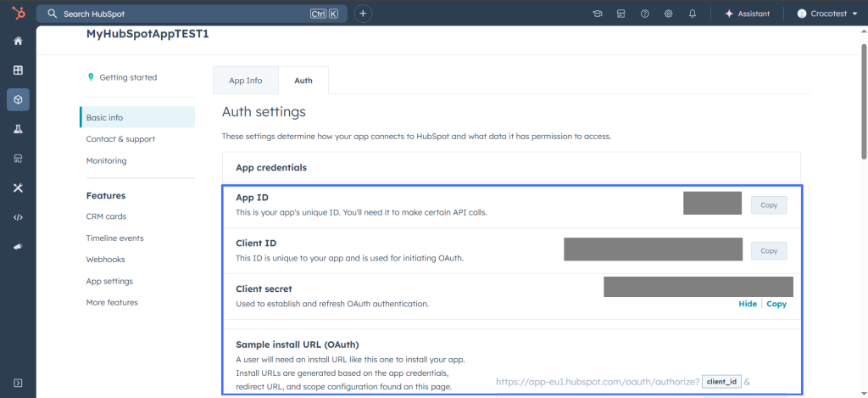The image size is (868, 398).
Task: Open the Marketplace icon in top bar
Action: tap(621, 14)
